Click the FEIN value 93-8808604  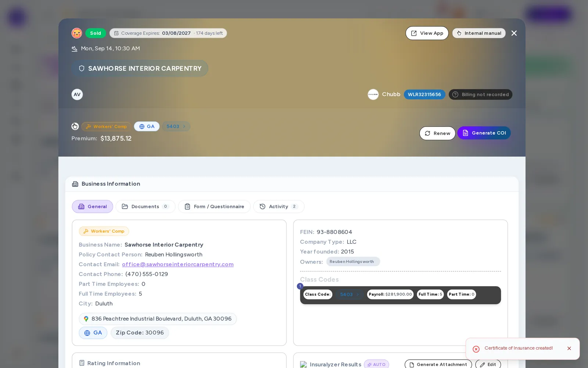[334, 232]
